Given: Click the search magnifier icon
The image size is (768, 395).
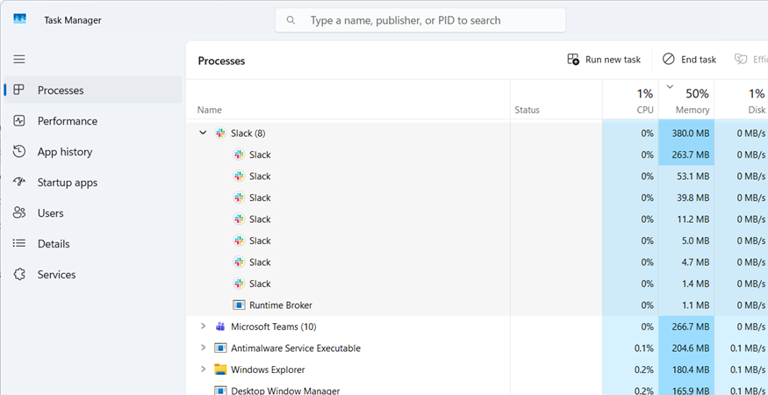Looking at the screenshot, I should (291, 20).
